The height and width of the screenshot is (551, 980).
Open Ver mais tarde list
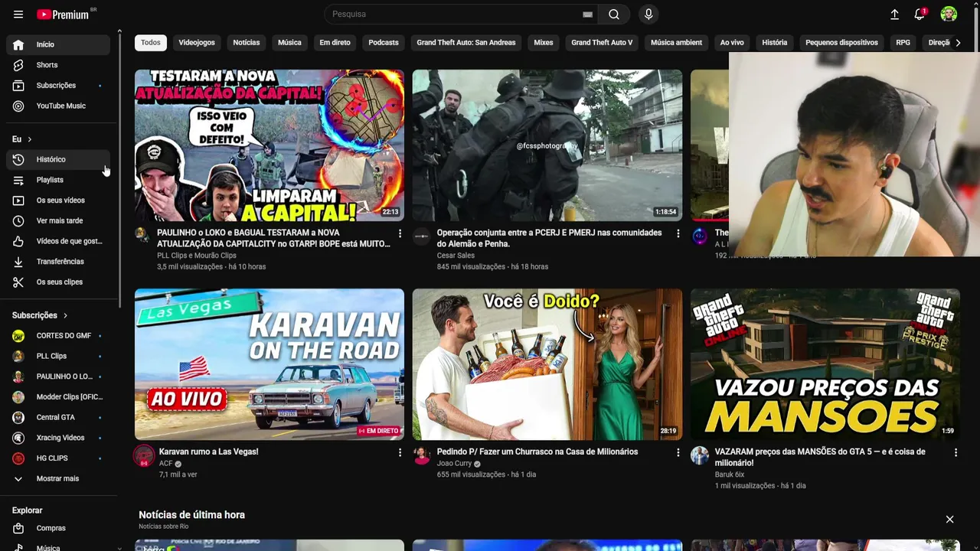pyautogui.click(x=58, y=220)
